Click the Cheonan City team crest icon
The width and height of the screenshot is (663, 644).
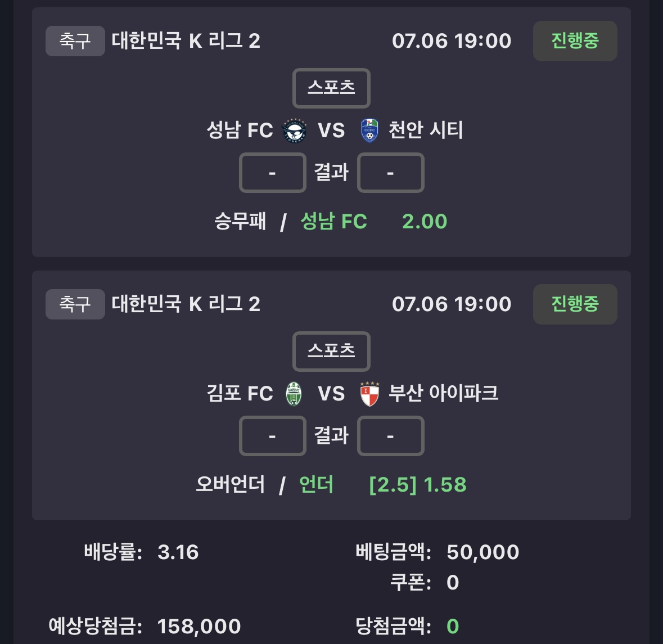[369, 130]
